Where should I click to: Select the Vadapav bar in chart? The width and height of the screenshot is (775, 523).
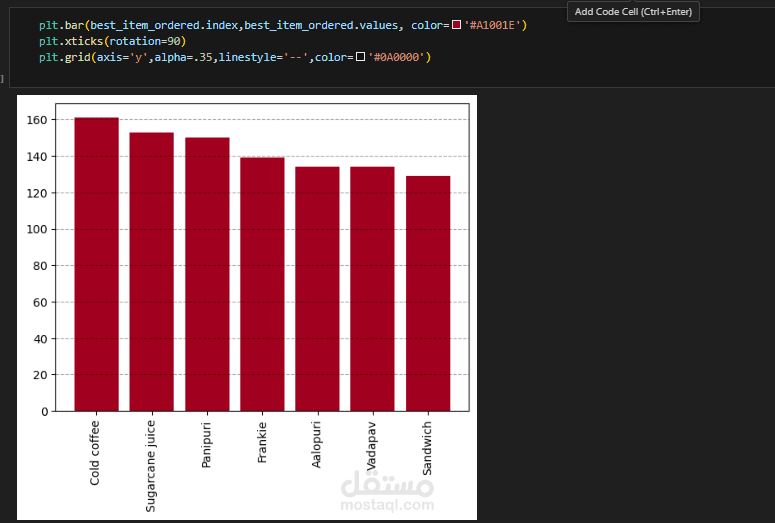tap(372, 289)
